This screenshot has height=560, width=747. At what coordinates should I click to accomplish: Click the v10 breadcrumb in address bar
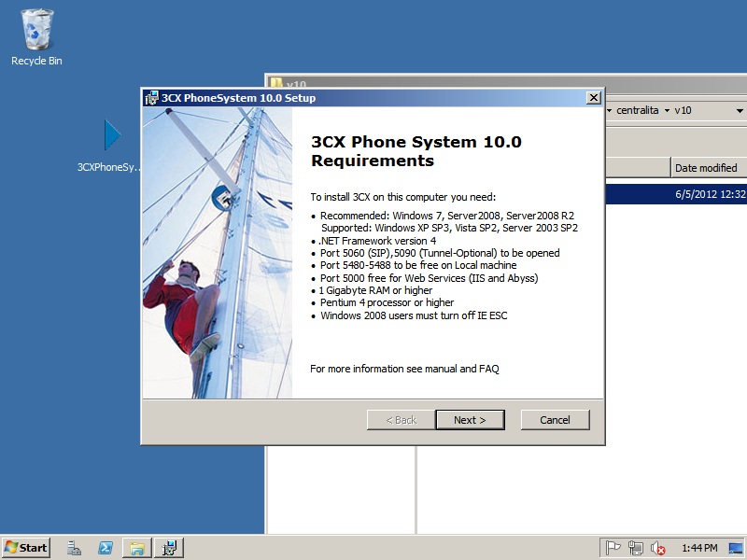click(683, 110)
